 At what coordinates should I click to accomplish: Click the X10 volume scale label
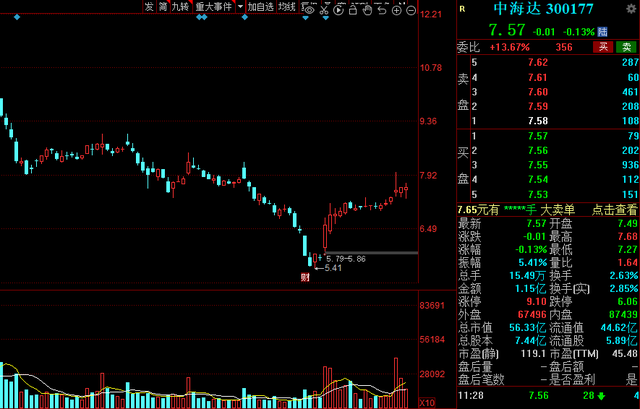point(427,403)
